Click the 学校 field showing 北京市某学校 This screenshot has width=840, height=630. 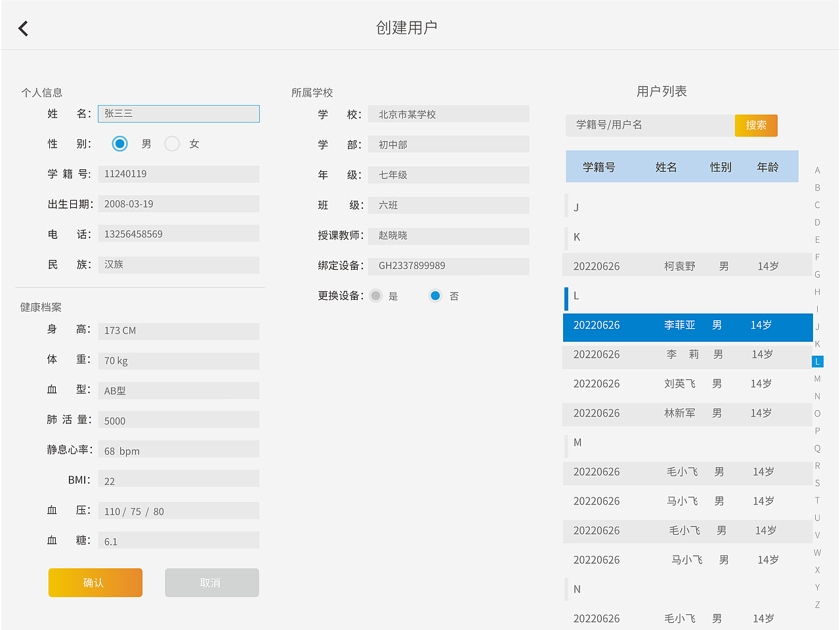click(x=448, y=114)
